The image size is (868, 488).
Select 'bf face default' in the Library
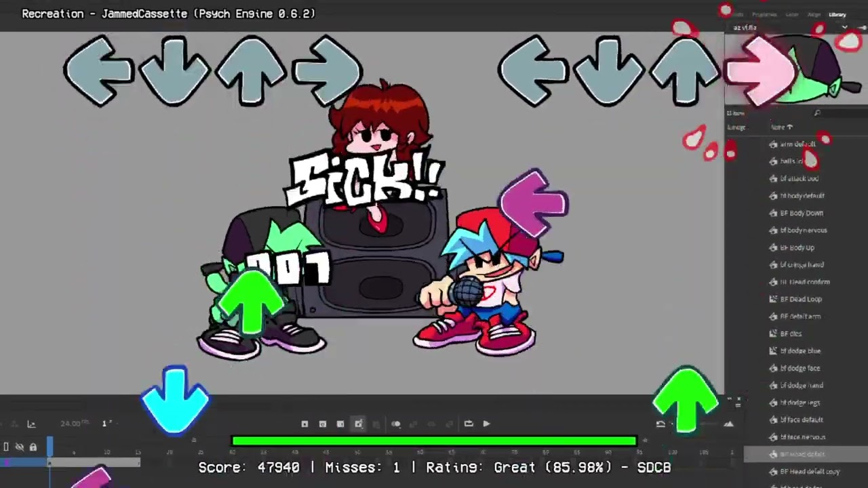point(802,420)
